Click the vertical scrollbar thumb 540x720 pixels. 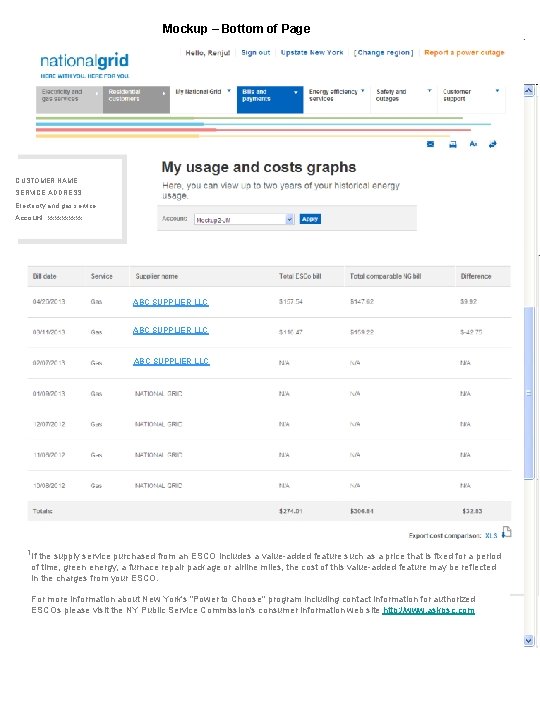tap(529, 393)
